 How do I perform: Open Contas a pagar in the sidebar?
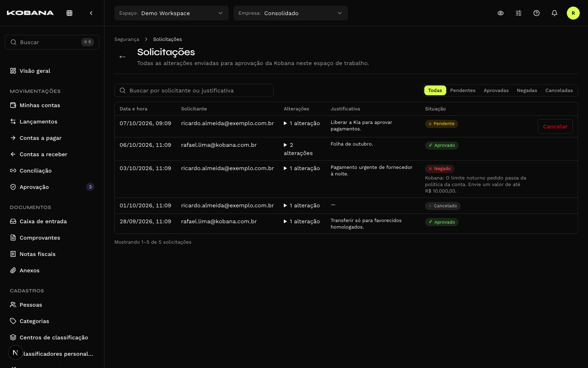coord(52,138)
